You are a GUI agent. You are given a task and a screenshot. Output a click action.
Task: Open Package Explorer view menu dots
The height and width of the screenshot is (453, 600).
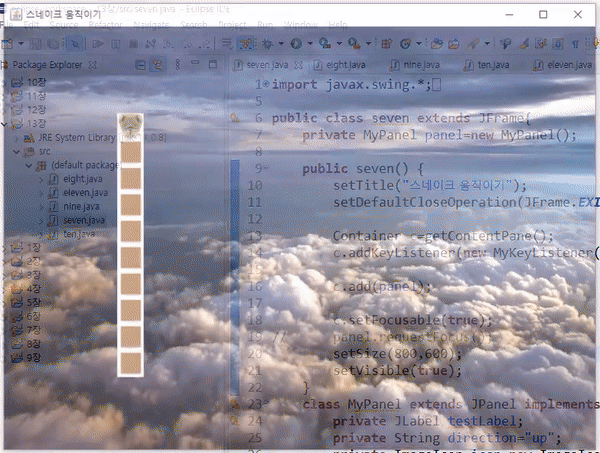pos(178,64)
